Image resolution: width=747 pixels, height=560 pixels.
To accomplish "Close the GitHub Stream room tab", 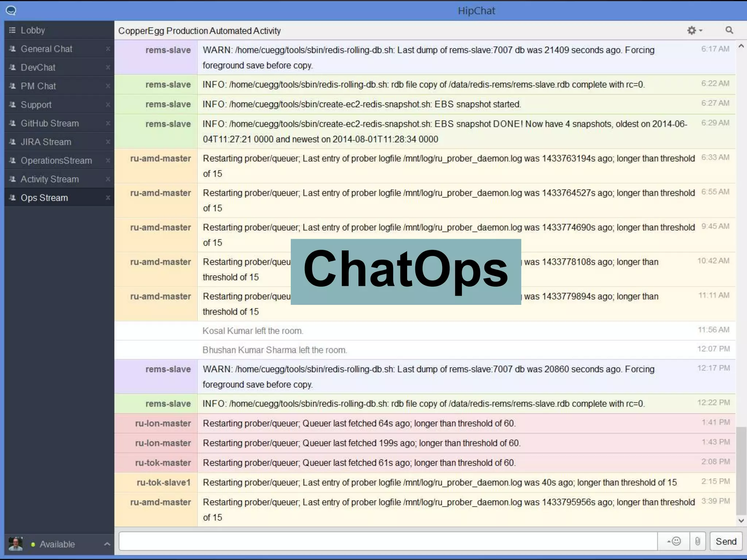I will point(108,123).
